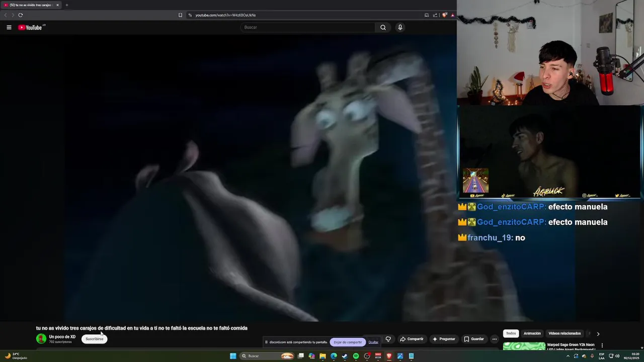Screen dimensions: 644x362
Task: Click the Compartir share button
Action: tap(412, 339)
